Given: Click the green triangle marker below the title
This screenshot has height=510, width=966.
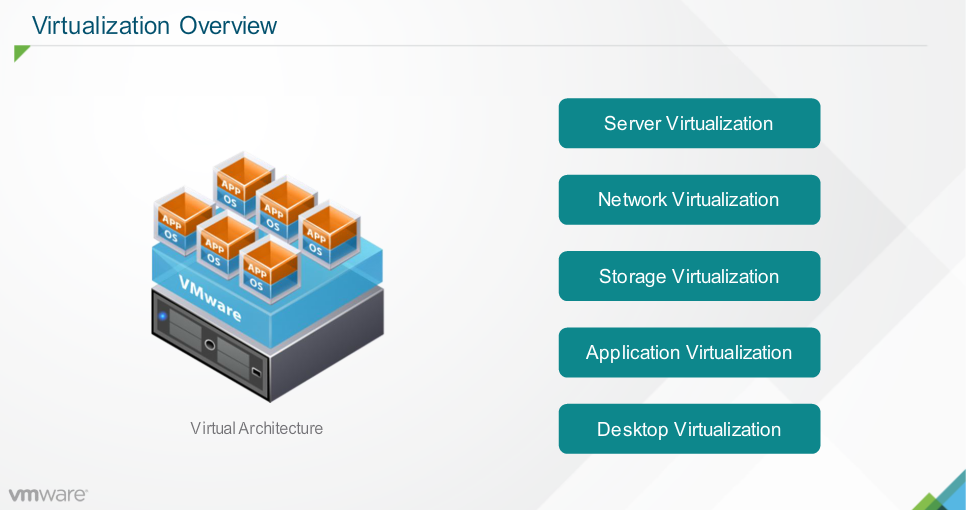Looking at the screenshot, I should 21,53.
